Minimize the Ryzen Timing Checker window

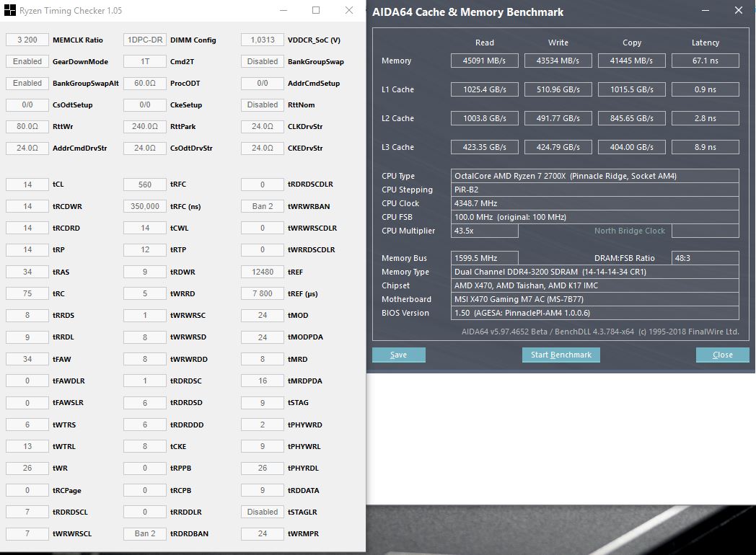283,10
